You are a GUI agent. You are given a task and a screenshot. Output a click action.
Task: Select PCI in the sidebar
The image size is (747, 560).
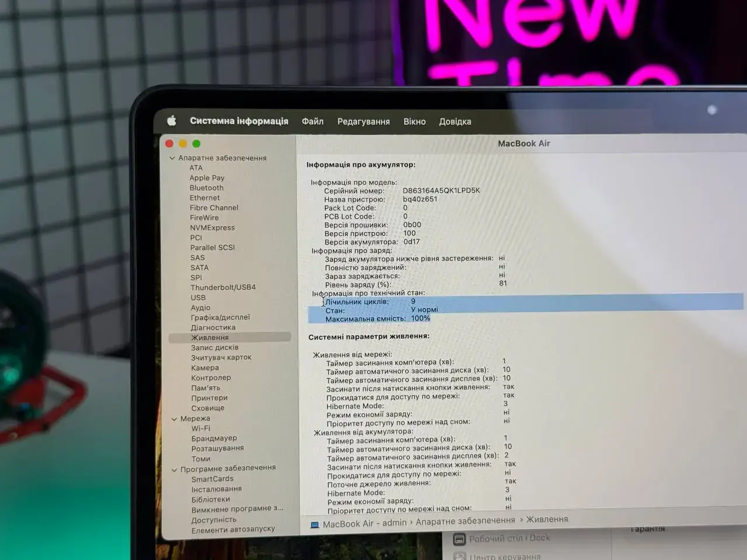click(196, 237)
